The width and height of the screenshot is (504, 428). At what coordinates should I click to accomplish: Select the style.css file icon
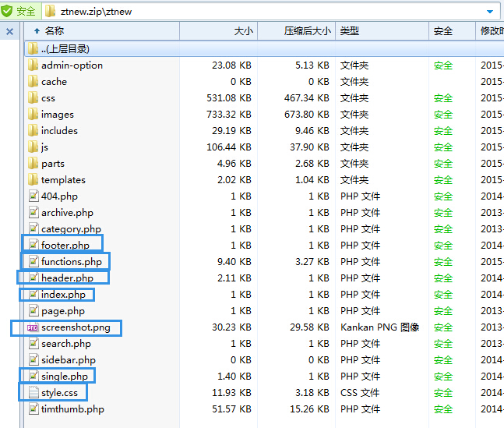tap(33, 393)
